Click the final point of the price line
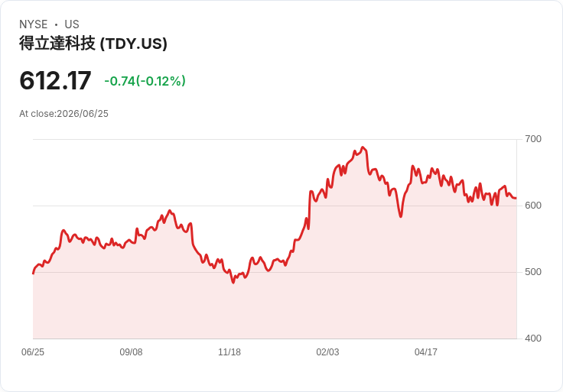The width and height of the screenshot is (563, 392). pyautogui.click(x=516, y=198)
